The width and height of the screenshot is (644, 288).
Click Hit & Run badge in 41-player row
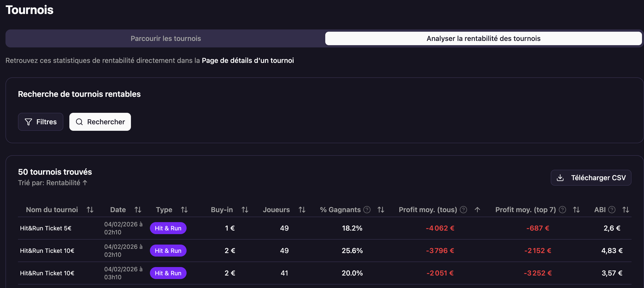[x=168, y=273]
